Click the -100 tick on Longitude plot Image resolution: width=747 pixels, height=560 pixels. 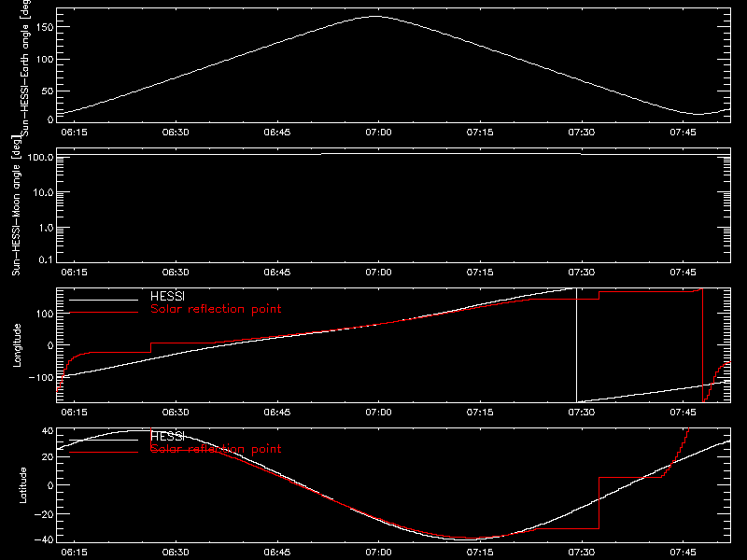41,377
